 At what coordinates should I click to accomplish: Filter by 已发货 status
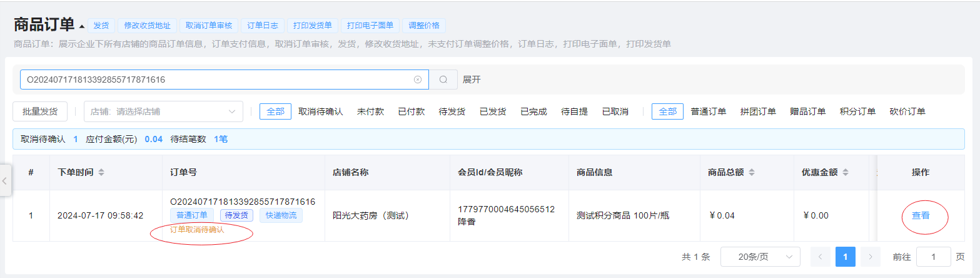click(493, 111)
